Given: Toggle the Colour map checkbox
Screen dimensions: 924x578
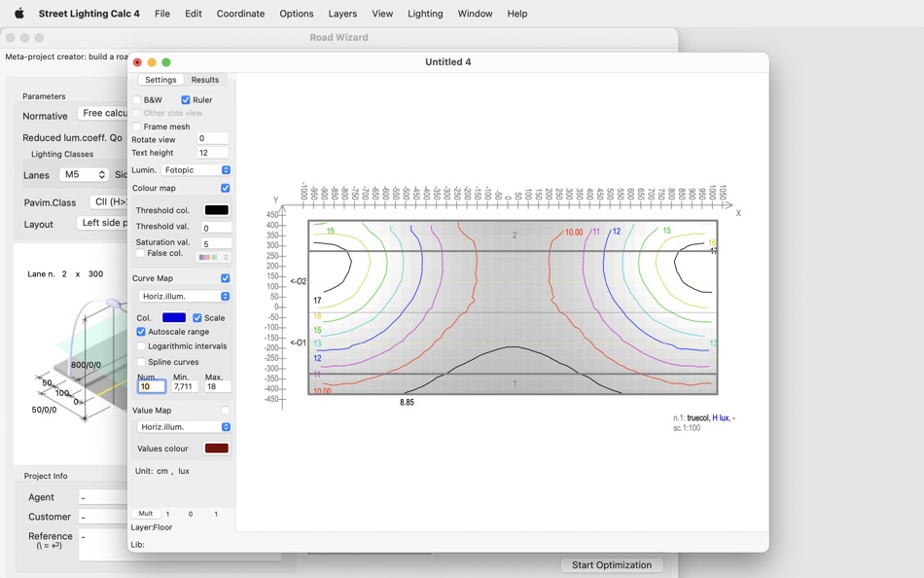Looking at the screenshot, I should coord(225,188).
